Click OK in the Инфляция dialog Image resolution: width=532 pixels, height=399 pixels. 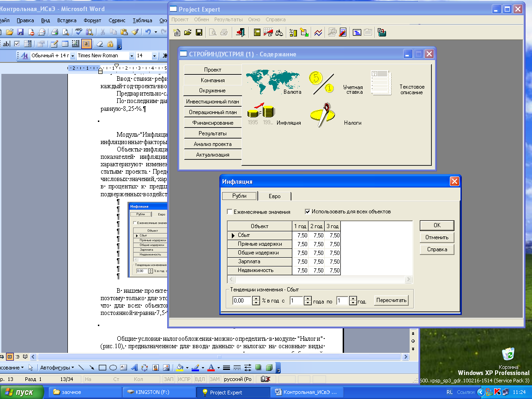(437, 225)
